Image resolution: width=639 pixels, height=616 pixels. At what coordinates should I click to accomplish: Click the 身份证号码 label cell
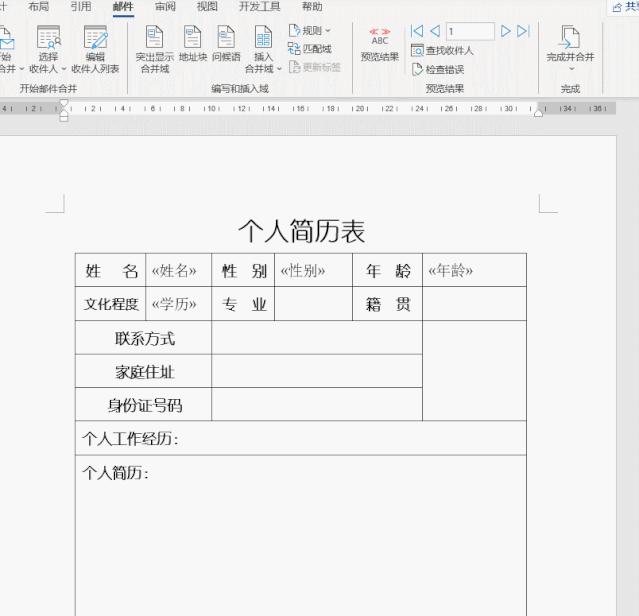point(143,405)
